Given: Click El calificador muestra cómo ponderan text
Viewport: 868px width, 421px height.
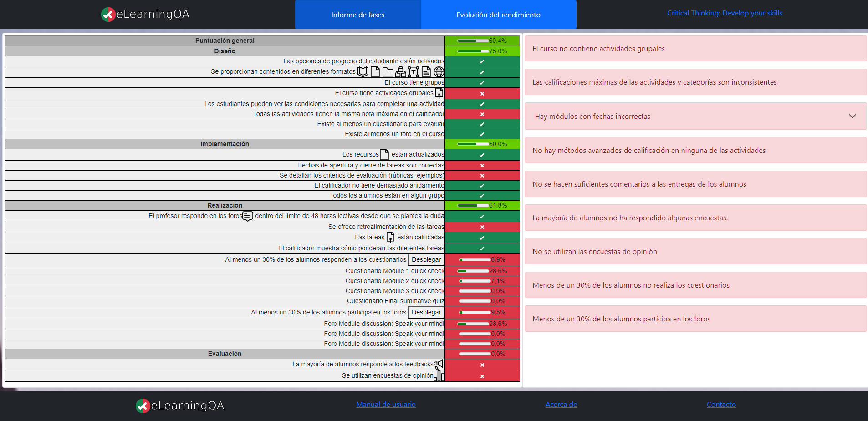Looking at the screenshot, I should (361, 248).
